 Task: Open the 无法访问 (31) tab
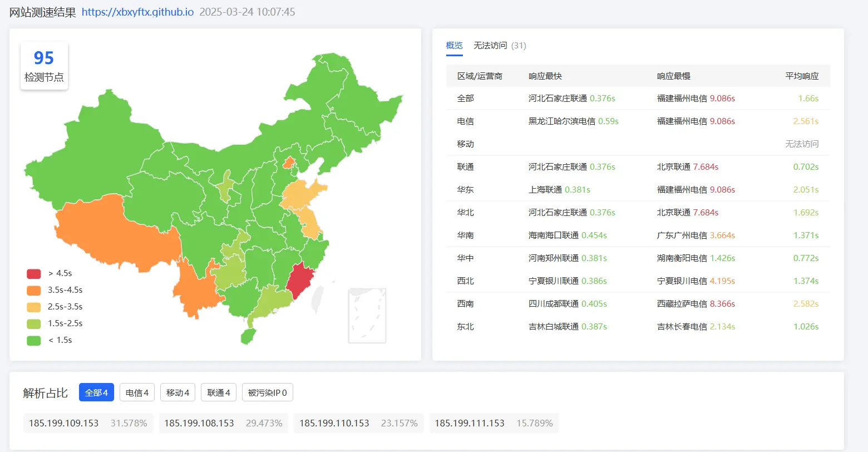pos(499,46)
